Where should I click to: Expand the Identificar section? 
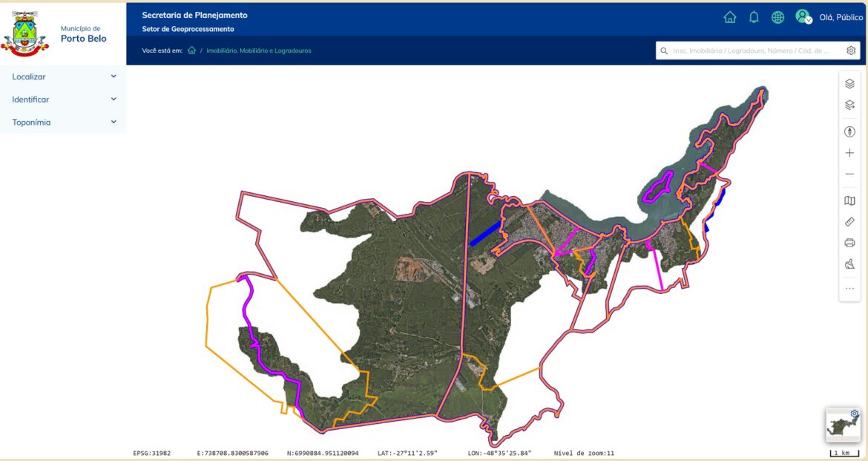tap(63, 99)
